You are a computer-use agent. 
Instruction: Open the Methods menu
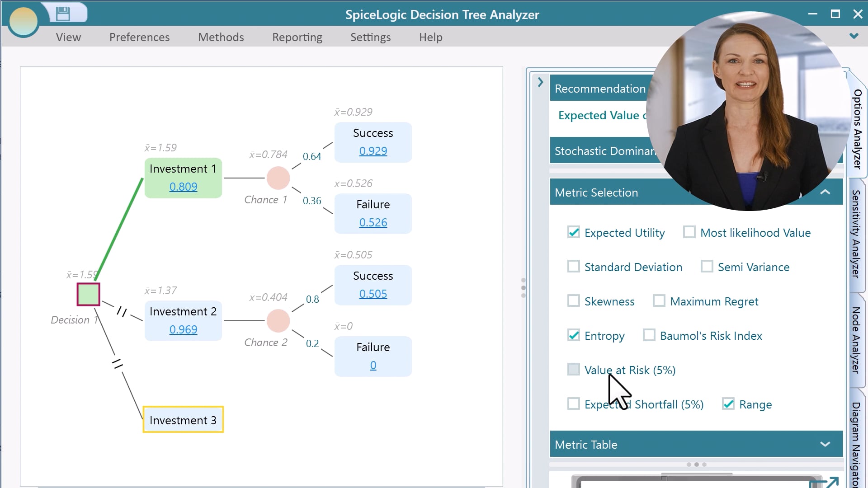coord(221,37)
